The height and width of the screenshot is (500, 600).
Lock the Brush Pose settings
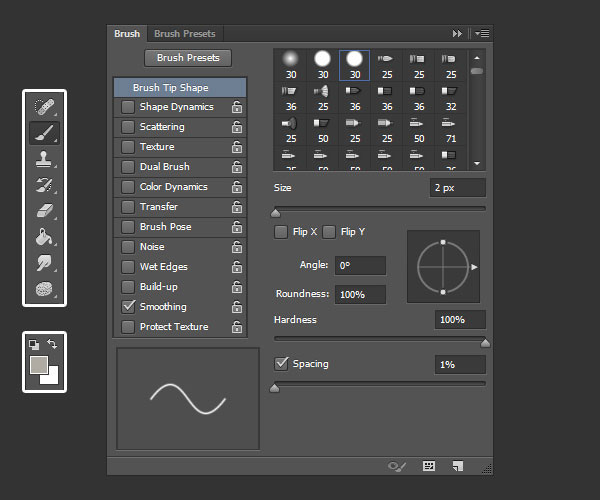click(x=237, y=227)
